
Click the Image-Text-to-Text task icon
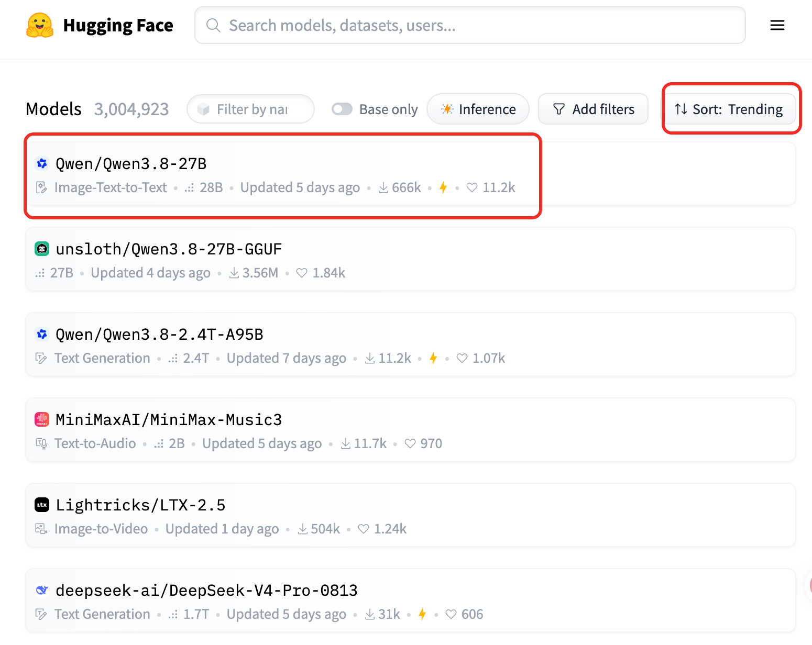point(41,187)
